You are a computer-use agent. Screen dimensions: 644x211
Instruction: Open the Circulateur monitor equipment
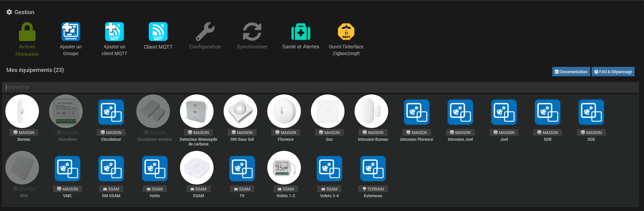click(153, 111)
